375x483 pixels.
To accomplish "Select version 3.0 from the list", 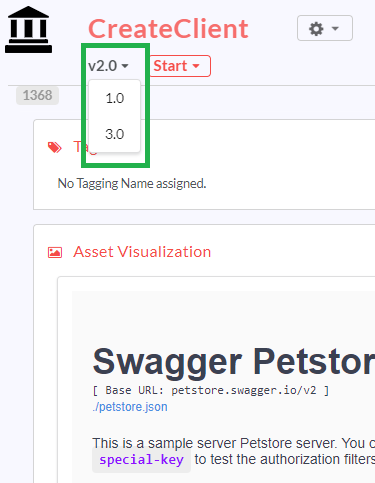I will 115,134.
